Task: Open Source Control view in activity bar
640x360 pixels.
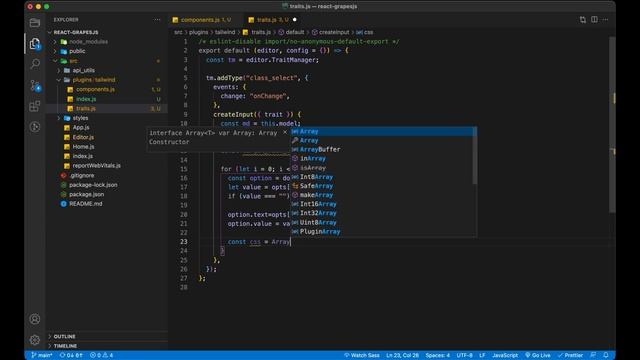Action: pos(35,85)
